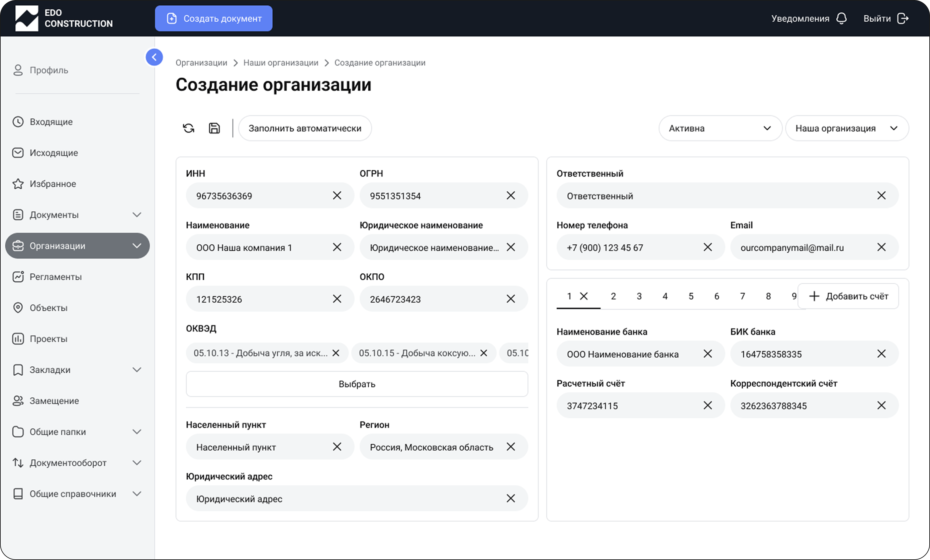Click the logout arrow icon
Viewport: 930px width, 560px height.
[903, 18]
